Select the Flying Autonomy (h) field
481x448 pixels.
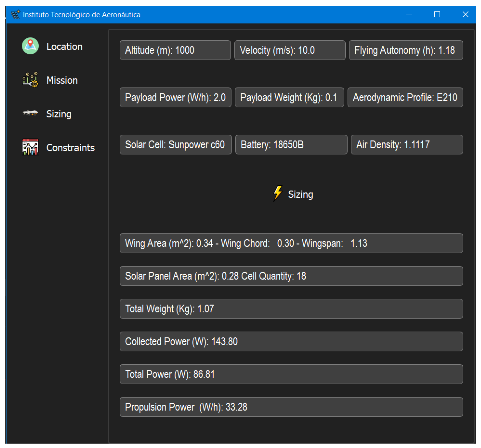(405, 50)
